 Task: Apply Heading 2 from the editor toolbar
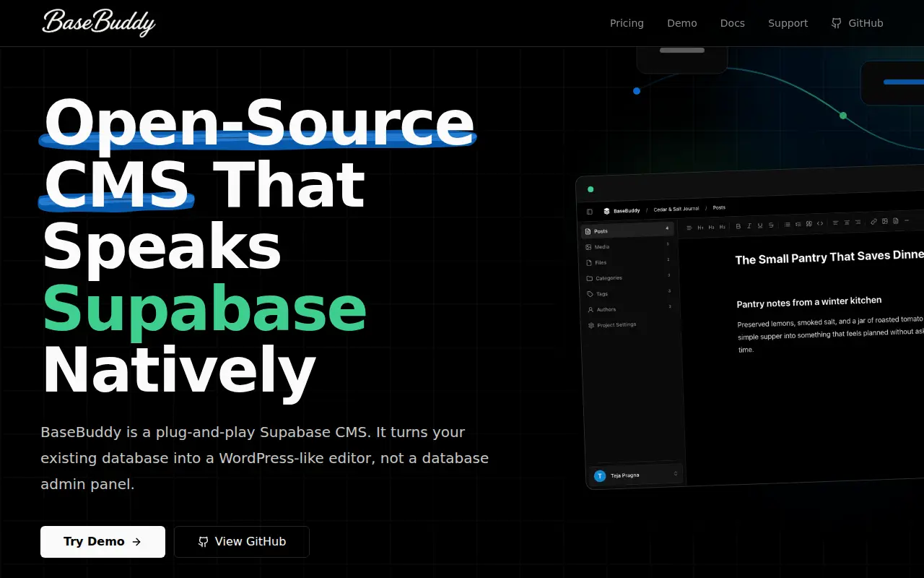click(x=711, y=227)
